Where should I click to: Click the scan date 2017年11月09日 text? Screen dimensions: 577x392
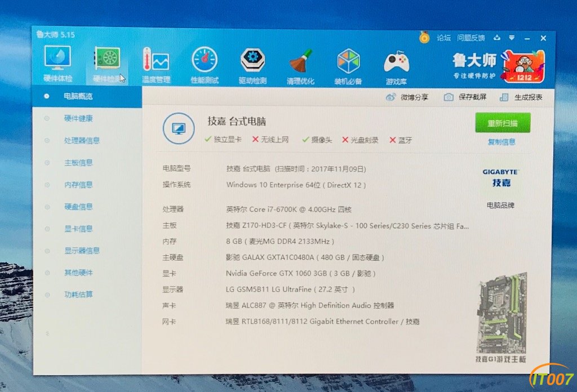pos(338,169)
